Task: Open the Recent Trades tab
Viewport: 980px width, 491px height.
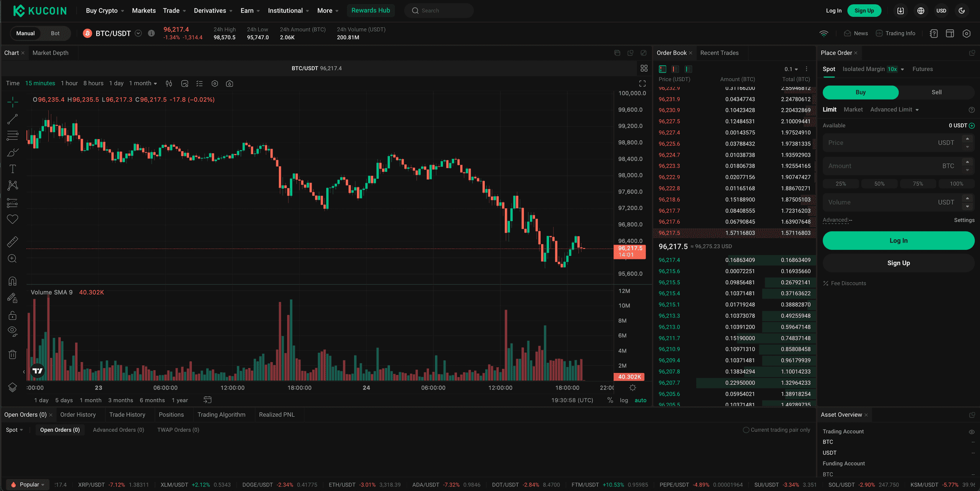Action: pos(720,53)
